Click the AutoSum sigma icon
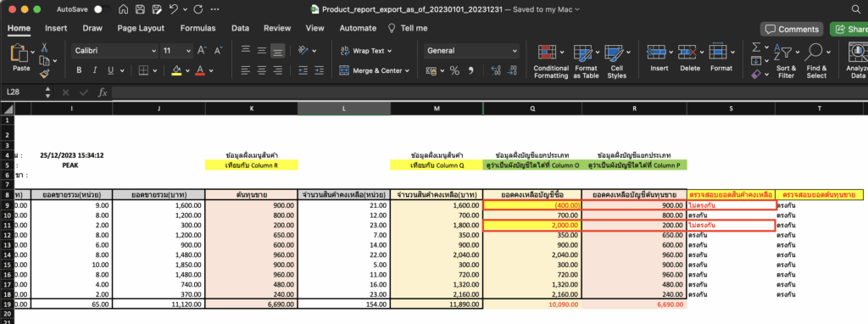This screenshot has width=868, height=324. point(756,47)
